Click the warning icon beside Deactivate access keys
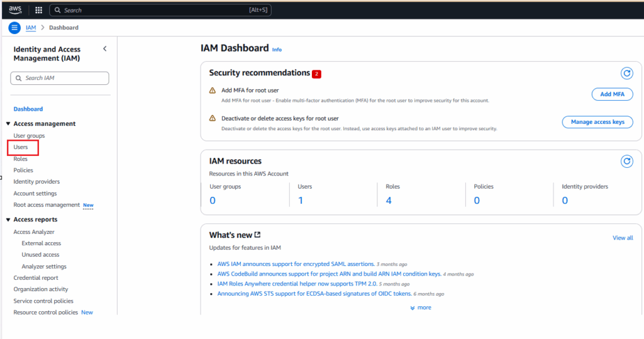Viewport: 644px width, 339px height. (x=213, y=118)
